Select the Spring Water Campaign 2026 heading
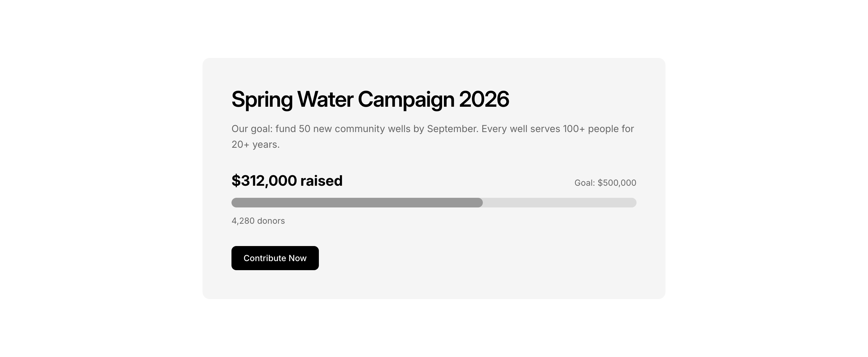Viewport: 868px width, 357px height. [370, 100]
